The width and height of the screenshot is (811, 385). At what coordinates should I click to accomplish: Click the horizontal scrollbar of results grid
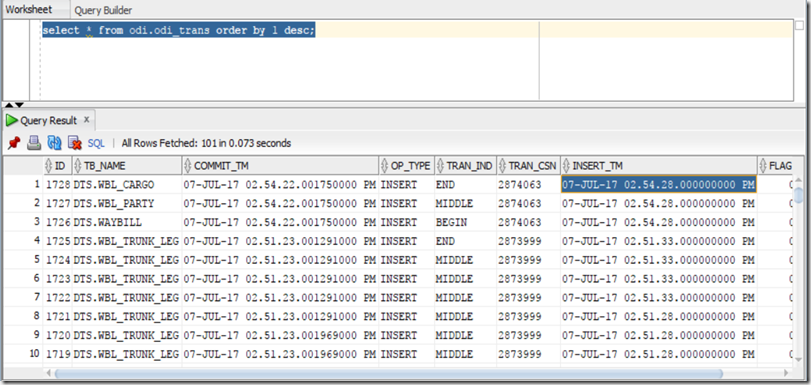pos(388,373)
